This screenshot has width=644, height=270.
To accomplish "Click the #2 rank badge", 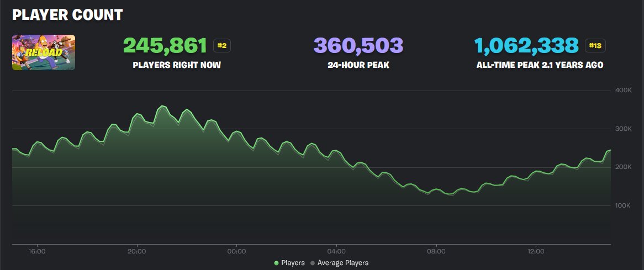I will [x=222, y=45].
